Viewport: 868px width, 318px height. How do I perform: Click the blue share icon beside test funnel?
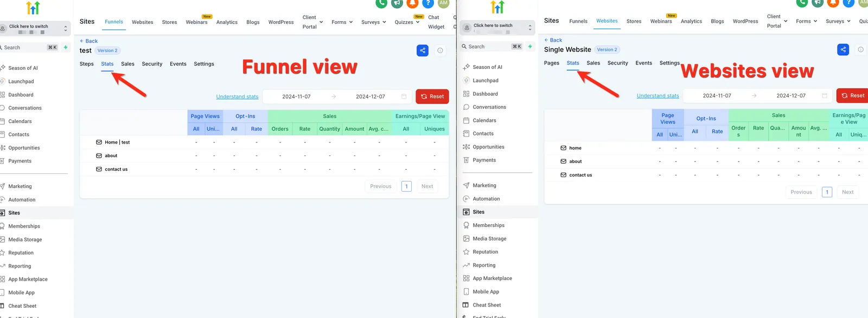coord(423,50)
